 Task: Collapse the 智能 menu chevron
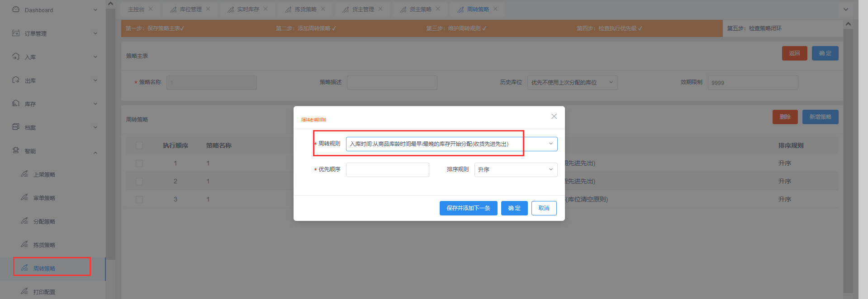(x=95, y=153)
